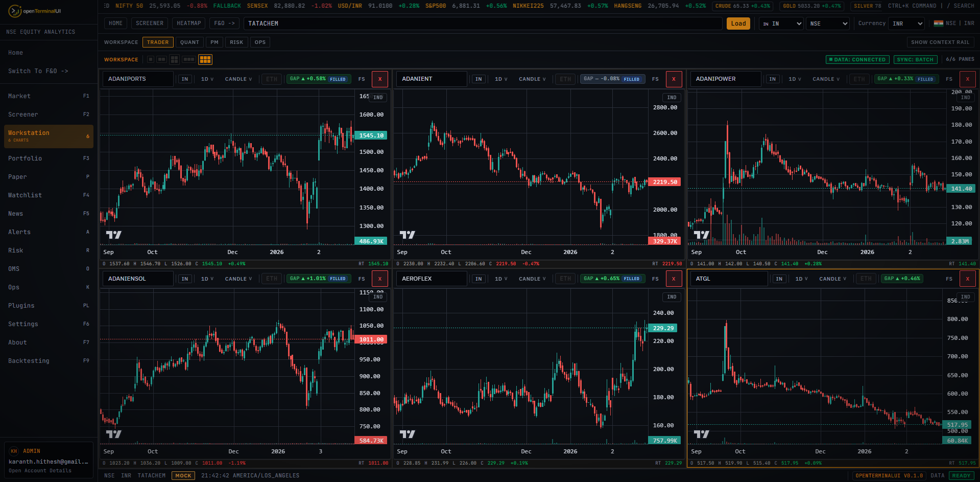980x482 pixels.
Task: Open the Currency INR dropdown
Action: point(906,24)
